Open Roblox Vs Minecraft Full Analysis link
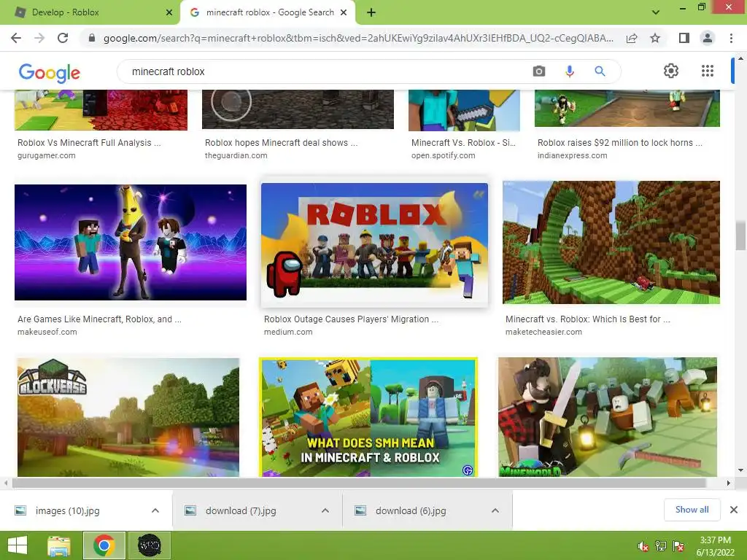Image resolution: width=747 pixels, height=560 pixels. click(x=89, y=142)
